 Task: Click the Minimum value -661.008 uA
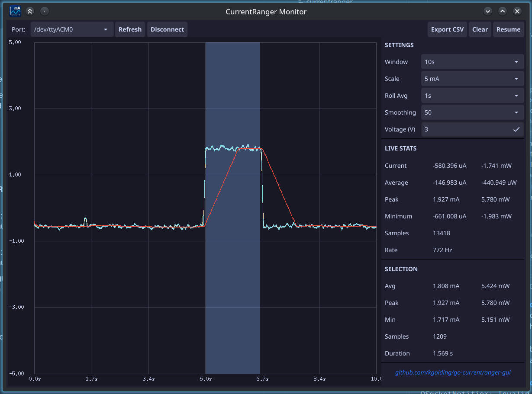(449, 216)
